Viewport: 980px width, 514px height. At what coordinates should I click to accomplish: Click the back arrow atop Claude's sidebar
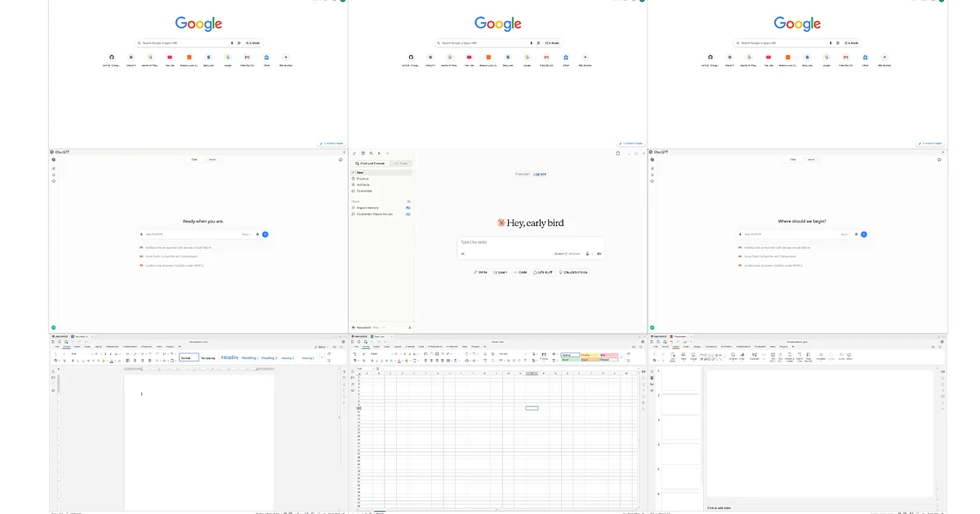tap(379, 153)
